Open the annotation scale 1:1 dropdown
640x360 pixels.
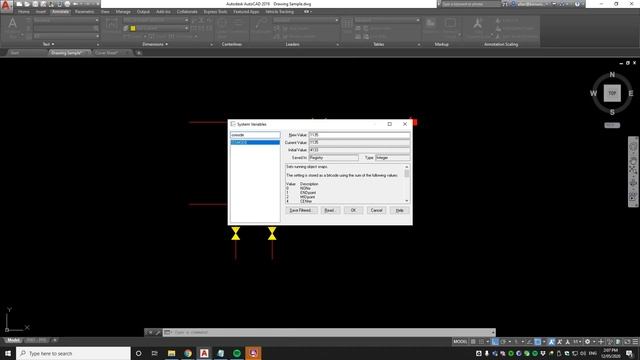coord(576,342)
